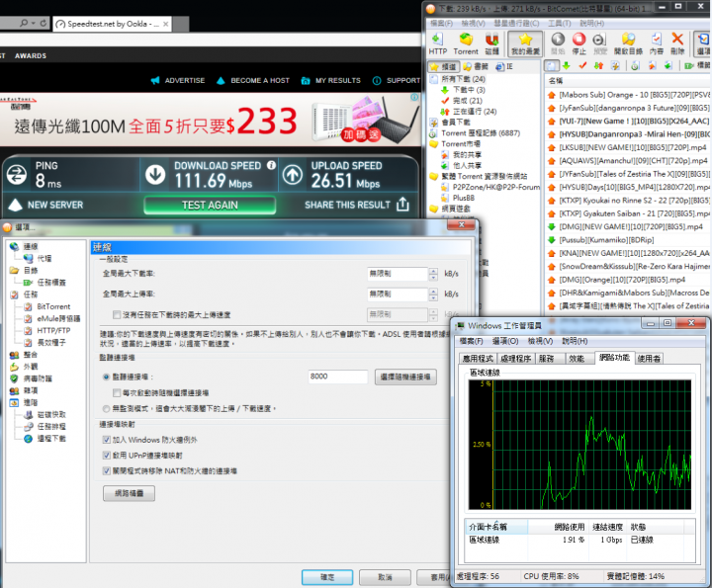Click the choose random port (選擇隨機連接埠) button
Image resolution: width=712 pixels, height=588 pixels.
tap(406, 377)
